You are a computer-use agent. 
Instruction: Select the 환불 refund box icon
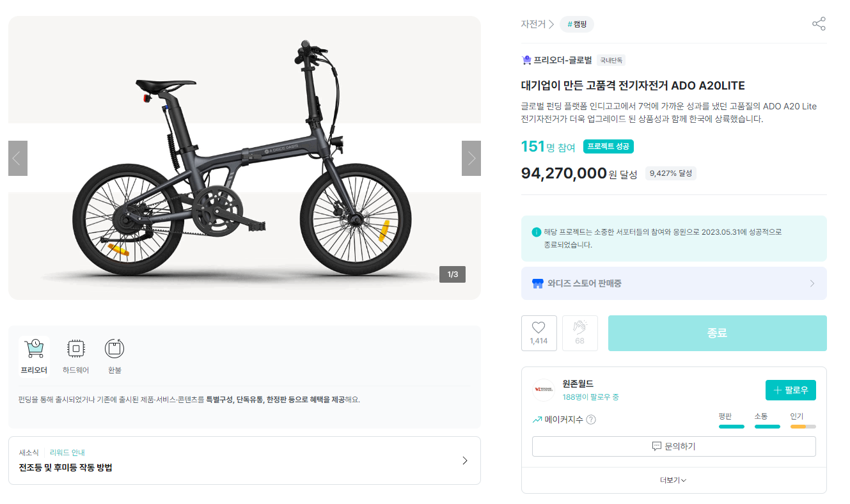114,349
